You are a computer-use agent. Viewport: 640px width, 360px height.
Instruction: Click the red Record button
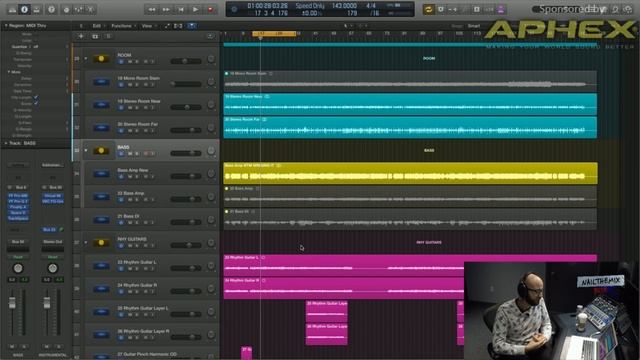click(x=210, y=9)
